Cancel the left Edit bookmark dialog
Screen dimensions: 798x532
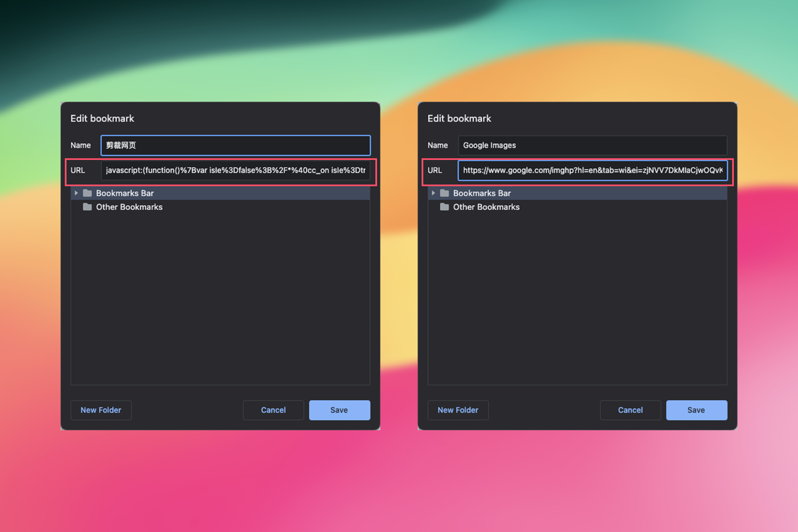[x=273, y=410]
